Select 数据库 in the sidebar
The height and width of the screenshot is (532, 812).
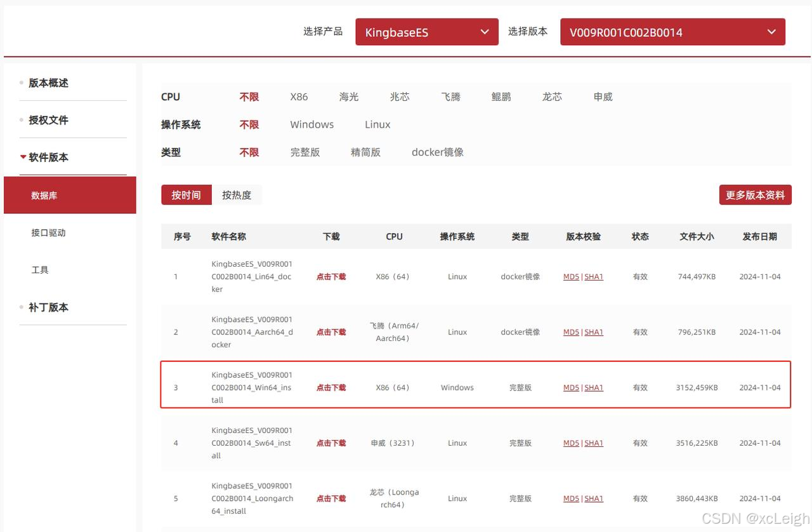(x=70, y=195)
